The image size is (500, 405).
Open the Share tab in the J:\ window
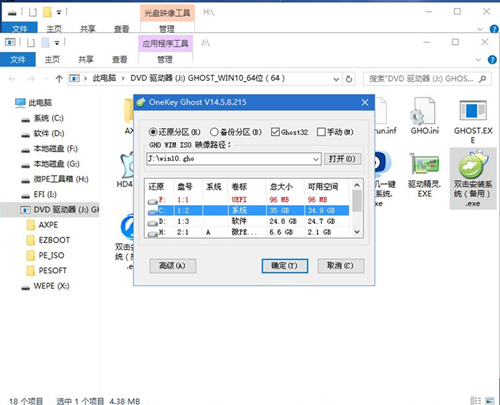[86, 60]
